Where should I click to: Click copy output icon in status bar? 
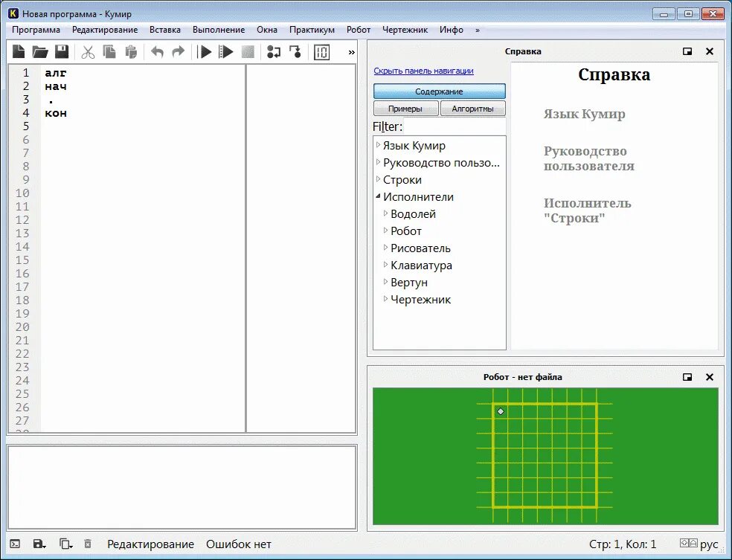pos(65,544)
